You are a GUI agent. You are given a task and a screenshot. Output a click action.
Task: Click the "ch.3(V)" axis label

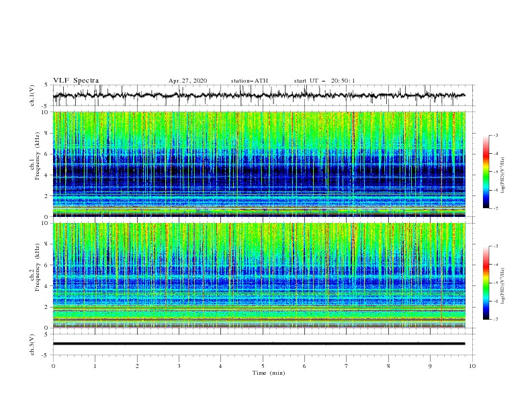tap(32, 345)
